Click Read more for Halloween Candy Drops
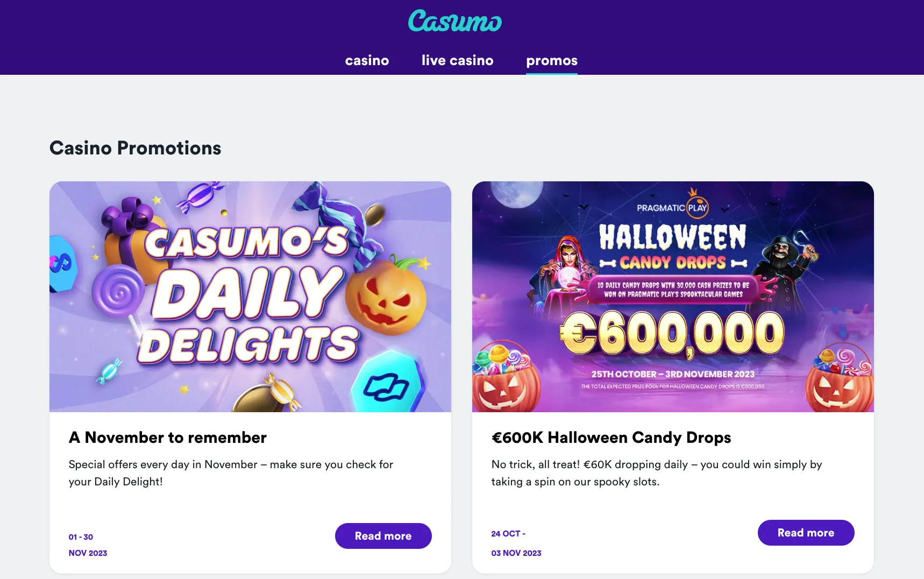 (x=806, y=533)
